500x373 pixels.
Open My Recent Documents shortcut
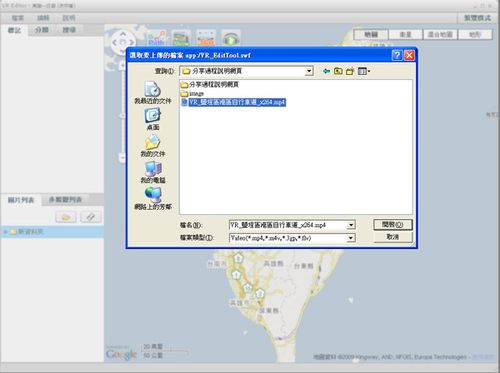click(x=153, y=92)
